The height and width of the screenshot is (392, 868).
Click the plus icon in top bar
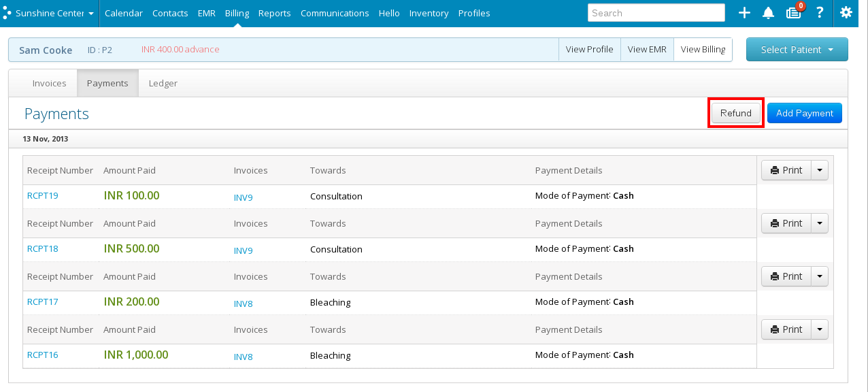(744, 13)
